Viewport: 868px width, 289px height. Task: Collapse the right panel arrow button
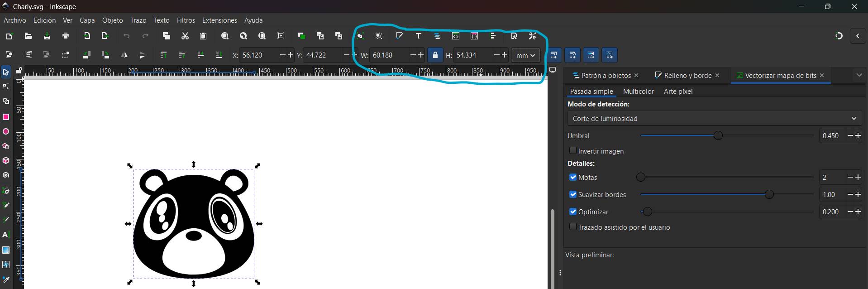point(858,36)
